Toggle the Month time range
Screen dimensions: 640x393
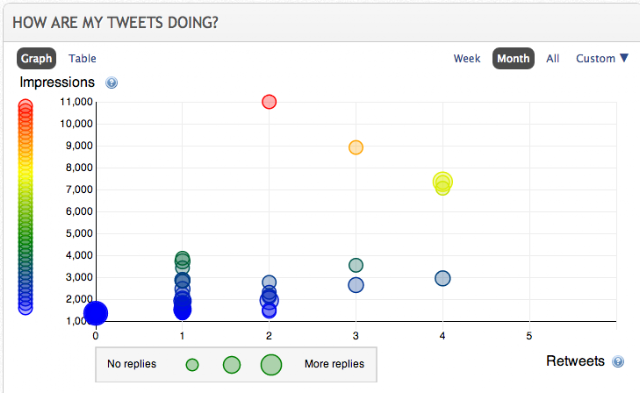513,58
